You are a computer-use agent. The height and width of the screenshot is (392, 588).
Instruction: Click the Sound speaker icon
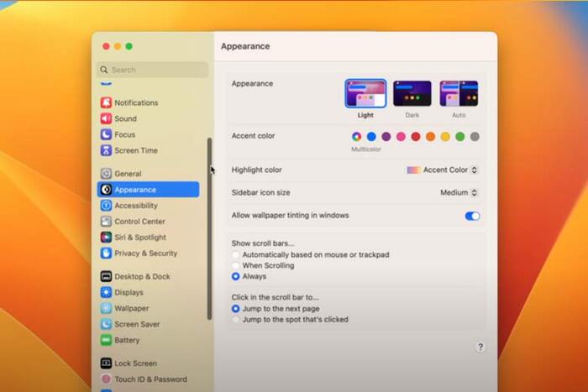[x=106, y=118]
